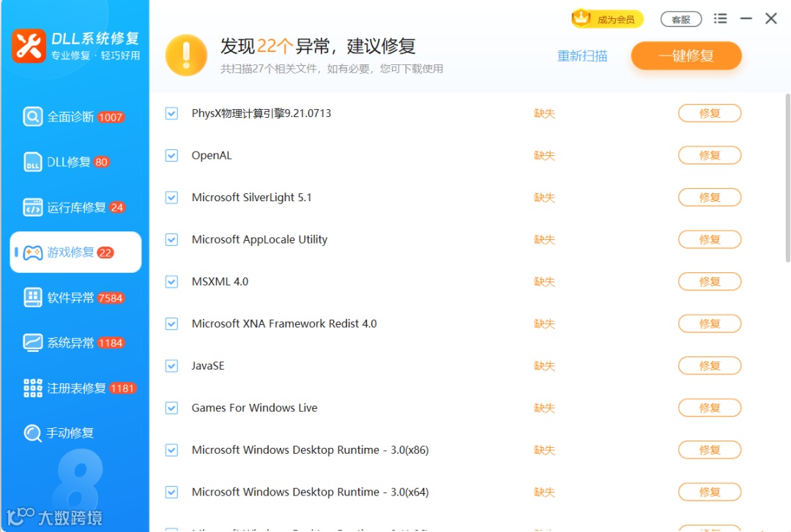Switch to 运行库修复 tab

tap(75, 207)
